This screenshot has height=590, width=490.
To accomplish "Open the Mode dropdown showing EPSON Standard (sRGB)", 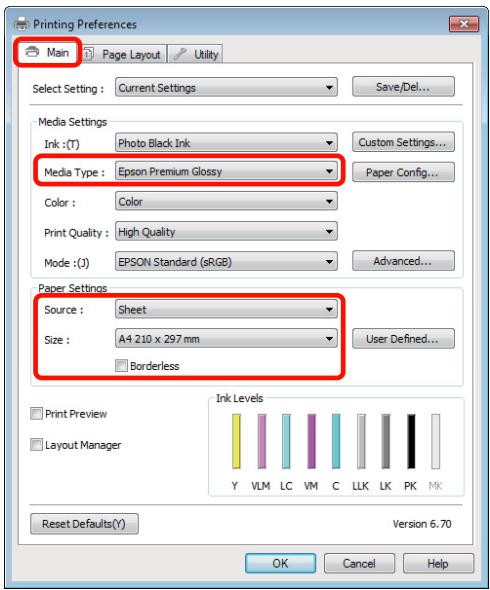I will coord(226,262).
